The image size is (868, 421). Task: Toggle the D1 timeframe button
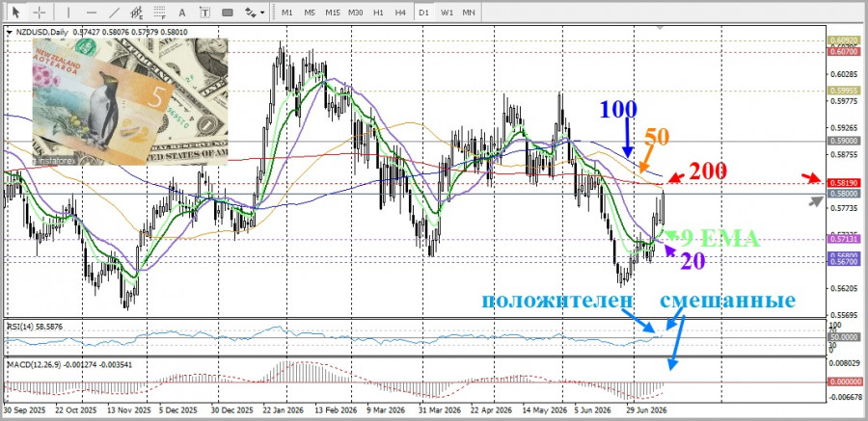point(423,12)
